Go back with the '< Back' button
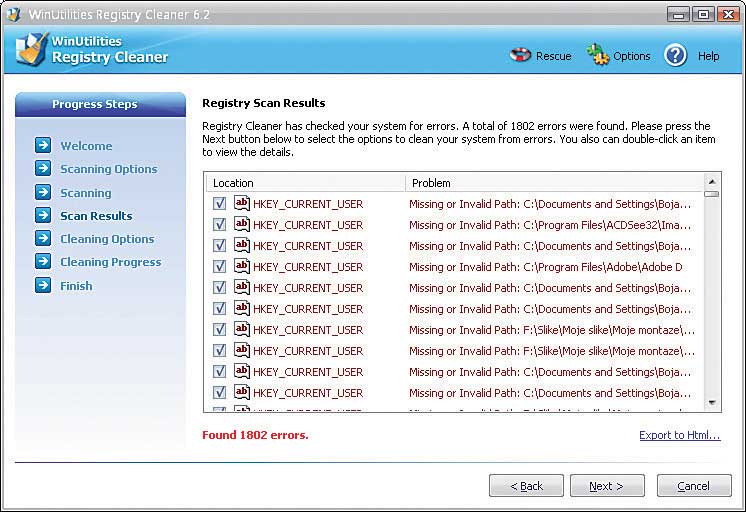This screenshot has width=746, height=512. (526, 485)
